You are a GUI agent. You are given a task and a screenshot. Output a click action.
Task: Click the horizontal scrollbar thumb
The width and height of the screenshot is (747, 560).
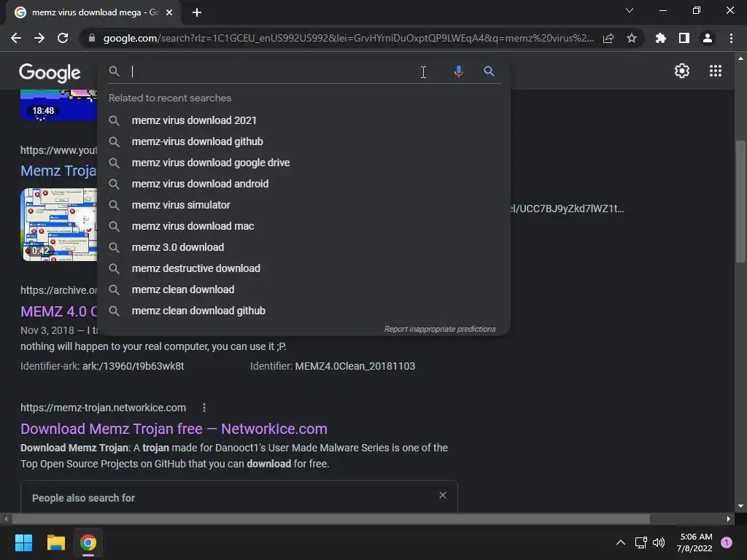point(331,519)
